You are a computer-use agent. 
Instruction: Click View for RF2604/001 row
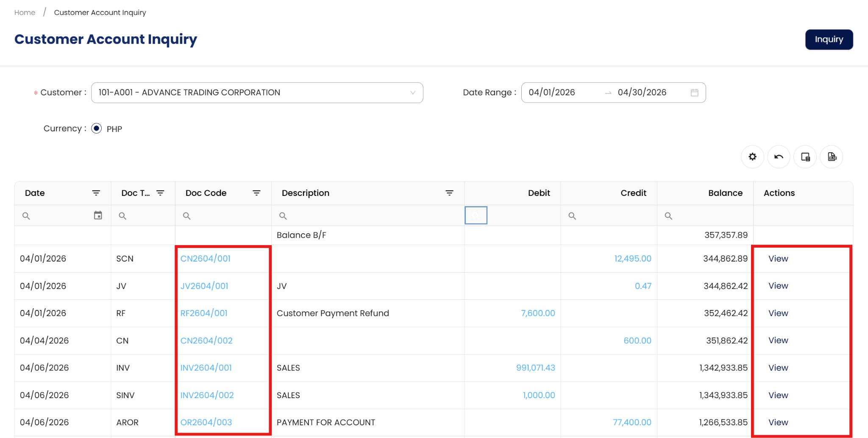pos(778,313)
